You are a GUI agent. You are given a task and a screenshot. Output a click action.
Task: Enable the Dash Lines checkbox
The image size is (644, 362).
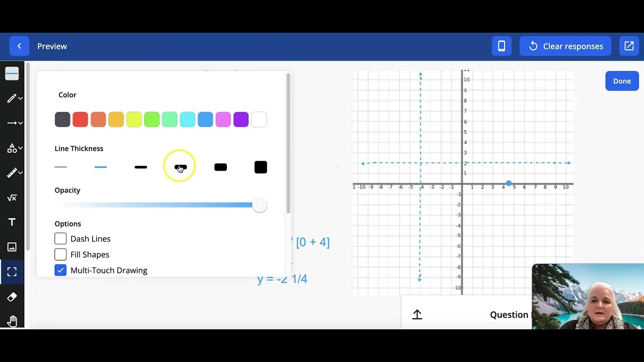tap(60, 239)
